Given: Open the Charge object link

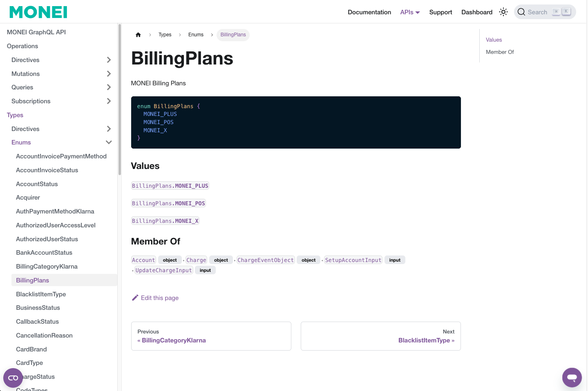Looking at the screenshot, I should tap(196, 260).
